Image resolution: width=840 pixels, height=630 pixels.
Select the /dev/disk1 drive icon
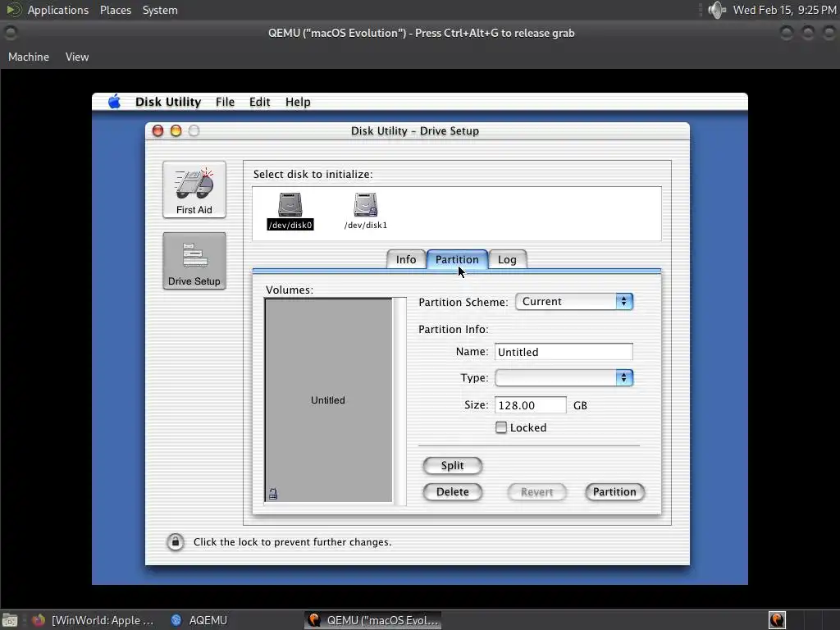click(x=365, y=211)
